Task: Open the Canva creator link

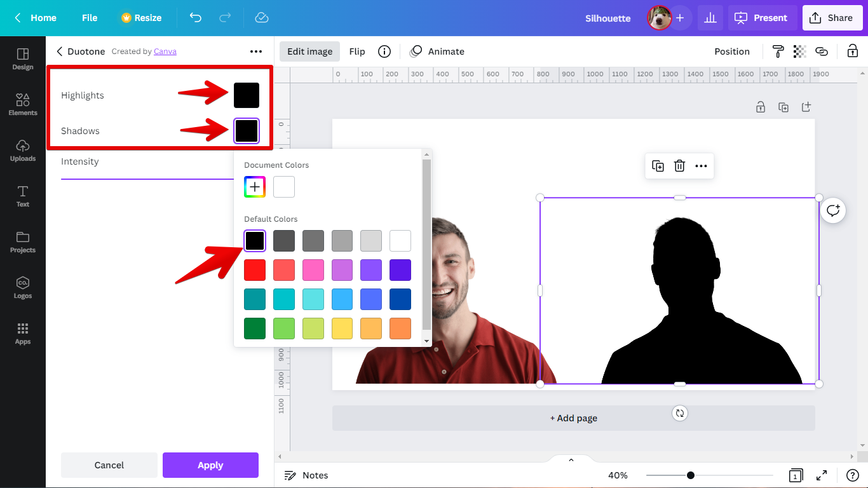Action: click(x=165, y=51)
